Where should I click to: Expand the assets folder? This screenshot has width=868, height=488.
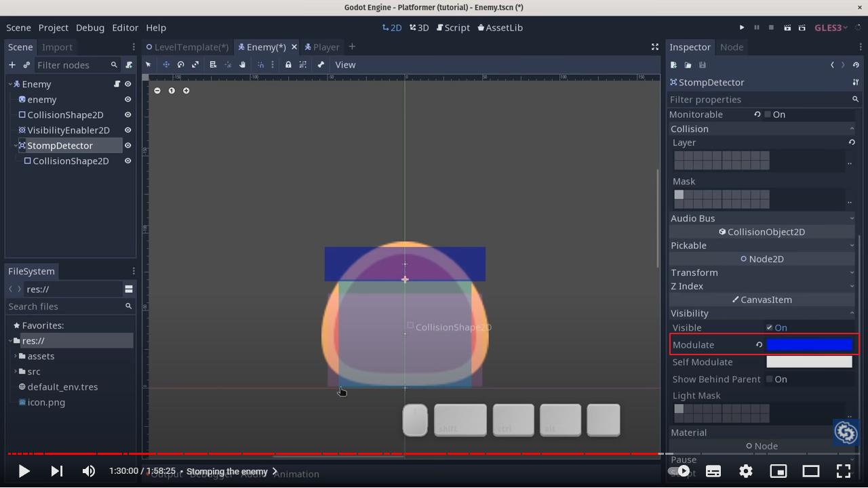click(x=16, y=356)
